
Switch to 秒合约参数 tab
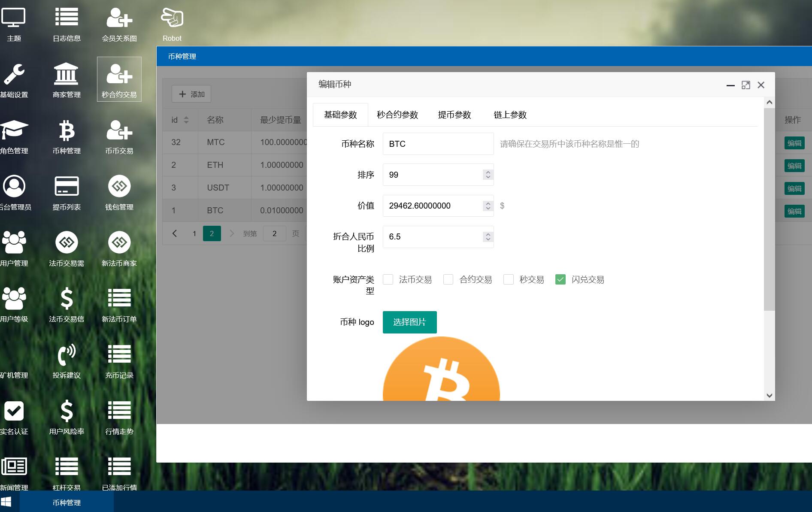[x=397, y=115]
